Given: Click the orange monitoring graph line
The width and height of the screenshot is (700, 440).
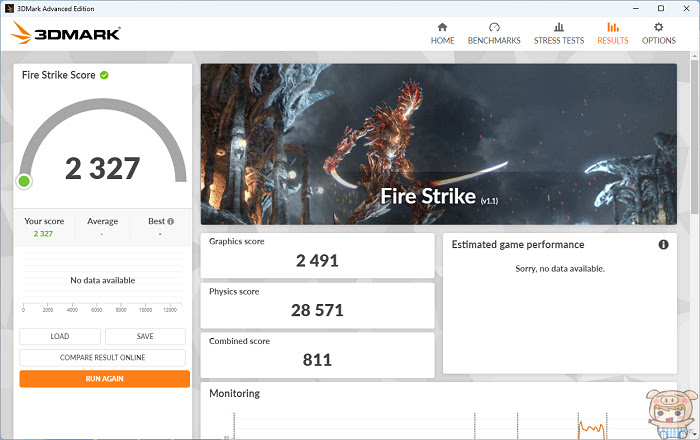Looking at the screenshot, I should (x=592, y=430).
